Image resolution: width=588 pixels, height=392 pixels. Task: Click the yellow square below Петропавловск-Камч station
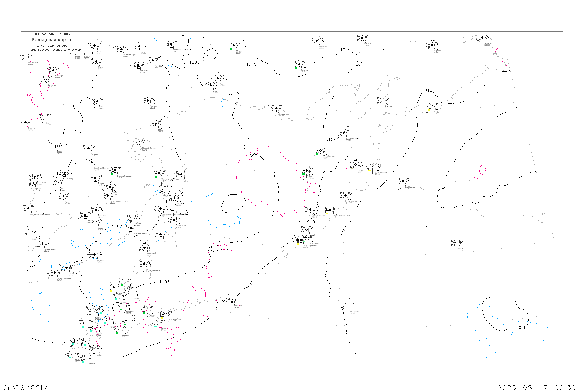[327, 213]
